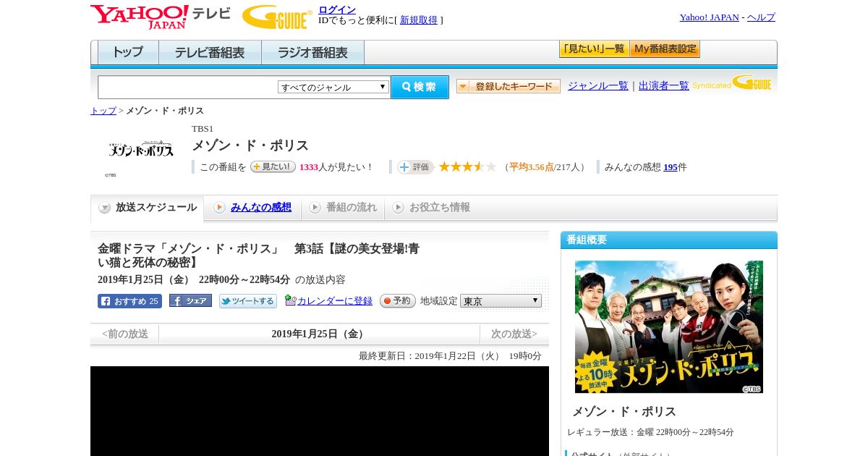Open カレンダーに登録 link
The image size is (868, 456).
[335, 301]
